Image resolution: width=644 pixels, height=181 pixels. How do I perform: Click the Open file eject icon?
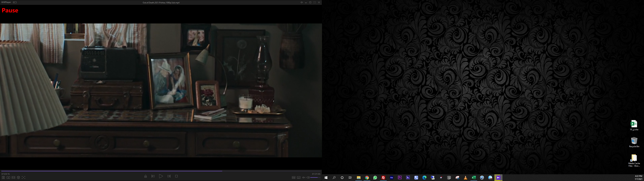[146, 176]
